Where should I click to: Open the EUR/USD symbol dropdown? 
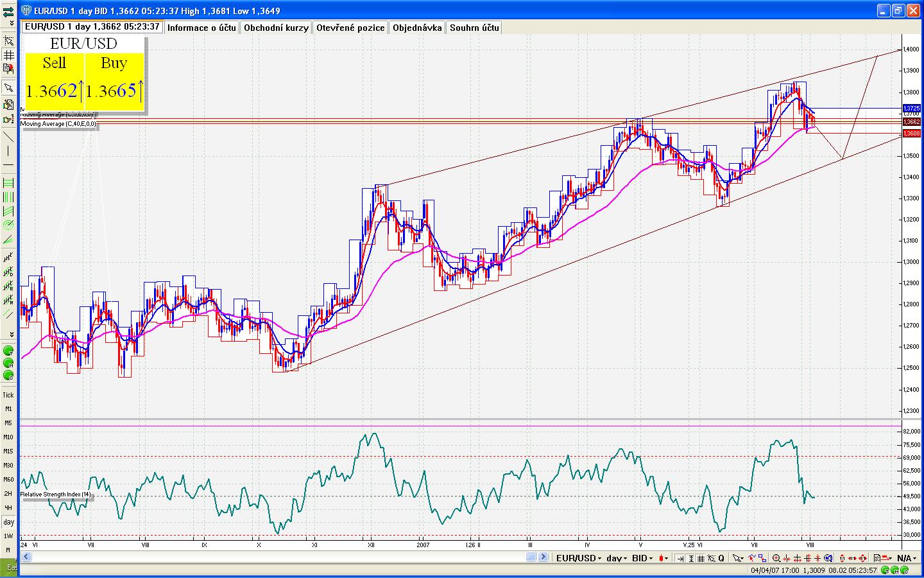pyautogui.click(x=578, y=558)
